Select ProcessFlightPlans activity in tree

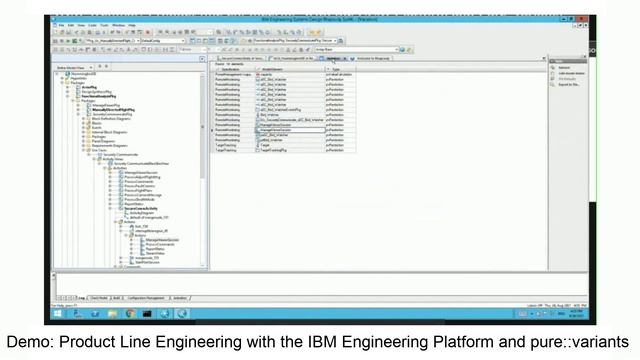point(138,191)
